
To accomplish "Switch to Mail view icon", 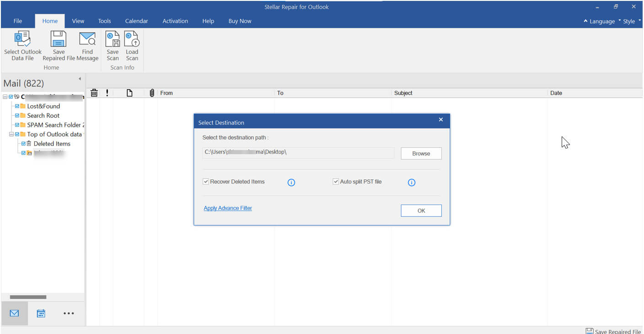I will coord(14,313).
